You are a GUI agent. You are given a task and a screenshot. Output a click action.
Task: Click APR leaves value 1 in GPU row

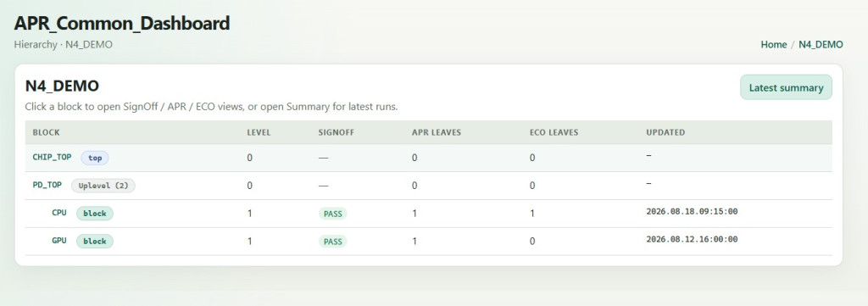[x=414, y=242]
